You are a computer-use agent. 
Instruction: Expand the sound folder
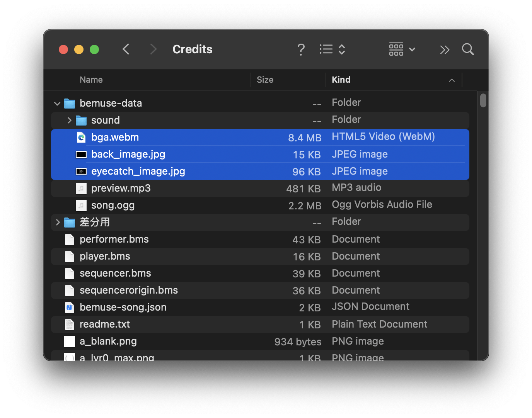coord(69,120)
